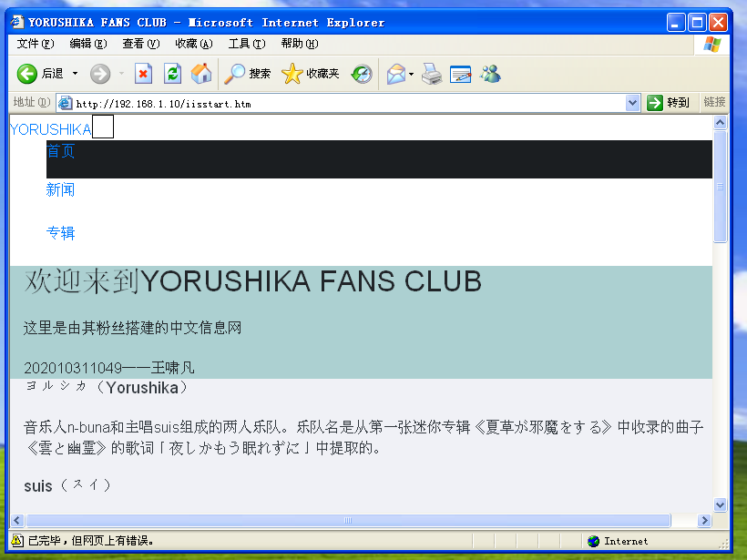747x560 pixels.
Task: Open the 首页 navigation link
Action: click(x=60, y=151)
